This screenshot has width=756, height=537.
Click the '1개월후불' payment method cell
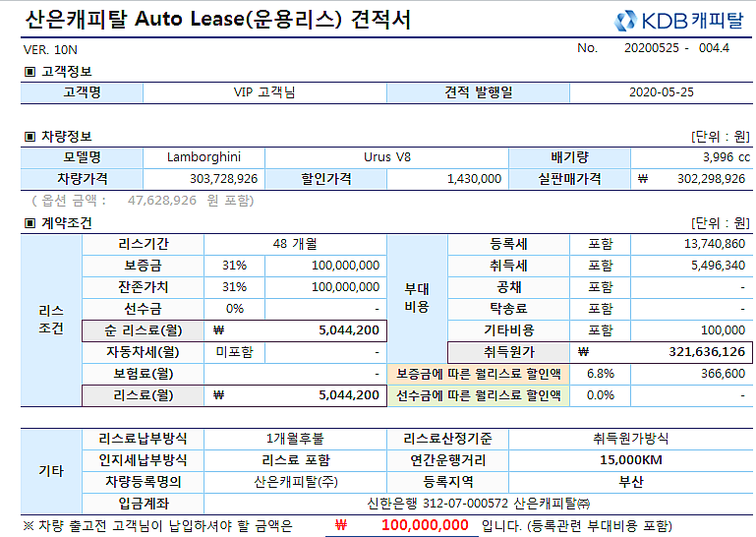coord(295,439)
